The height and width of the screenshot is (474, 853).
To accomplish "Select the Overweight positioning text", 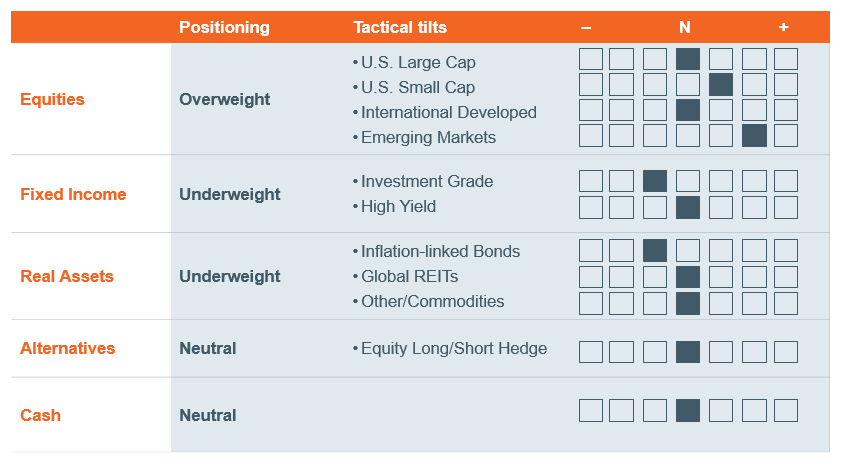I will 225,100.
